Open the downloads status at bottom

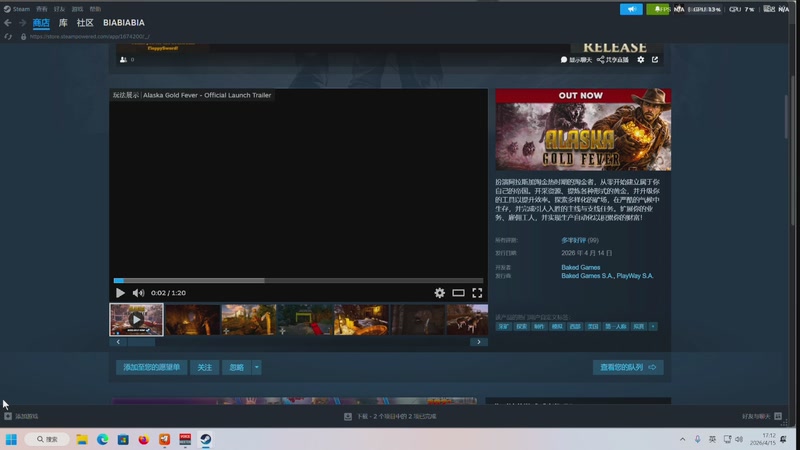390,416
